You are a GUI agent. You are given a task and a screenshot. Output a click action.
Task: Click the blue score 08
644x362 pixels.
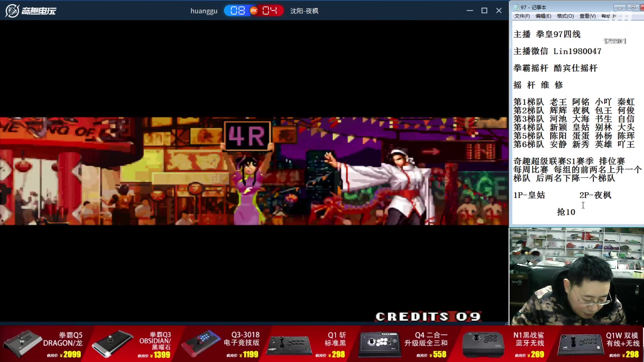pos(237,11)
